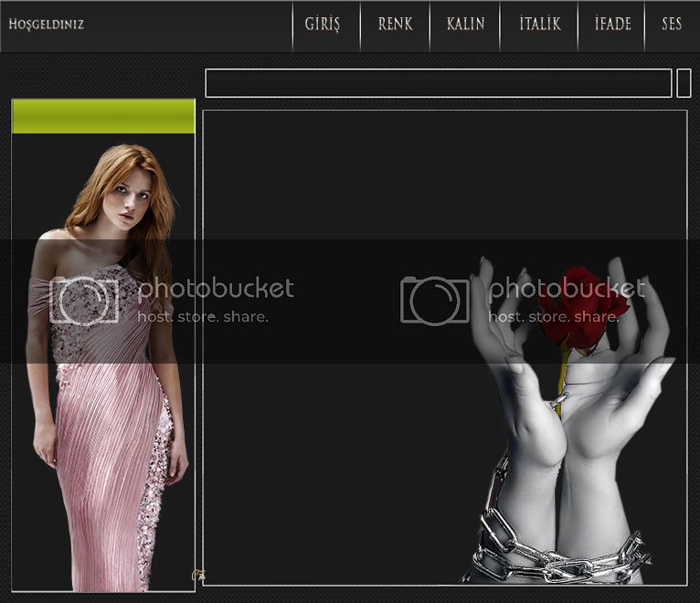Open the RENK color picker
Screen dimensions: 700x603
pos(395,25)
